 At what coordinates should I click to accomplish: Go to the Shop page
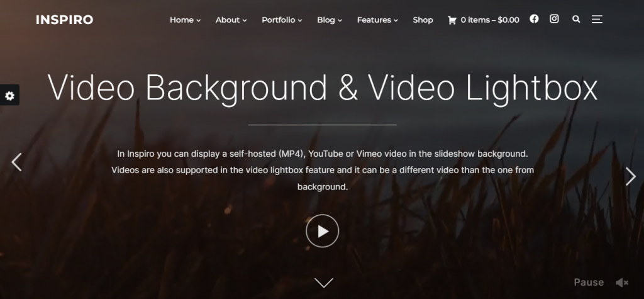click(423, 20)
